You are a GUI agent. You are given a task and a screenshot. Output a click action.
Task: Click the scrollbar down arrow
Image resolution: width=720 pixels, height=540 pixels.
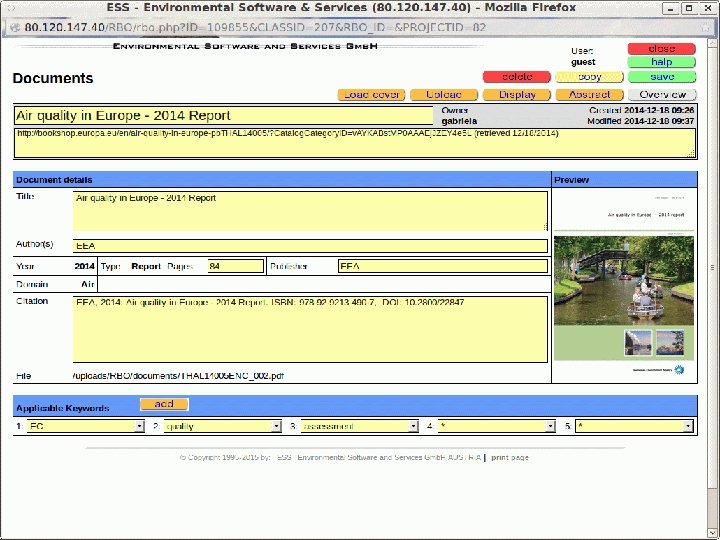(x=712, y=532)
